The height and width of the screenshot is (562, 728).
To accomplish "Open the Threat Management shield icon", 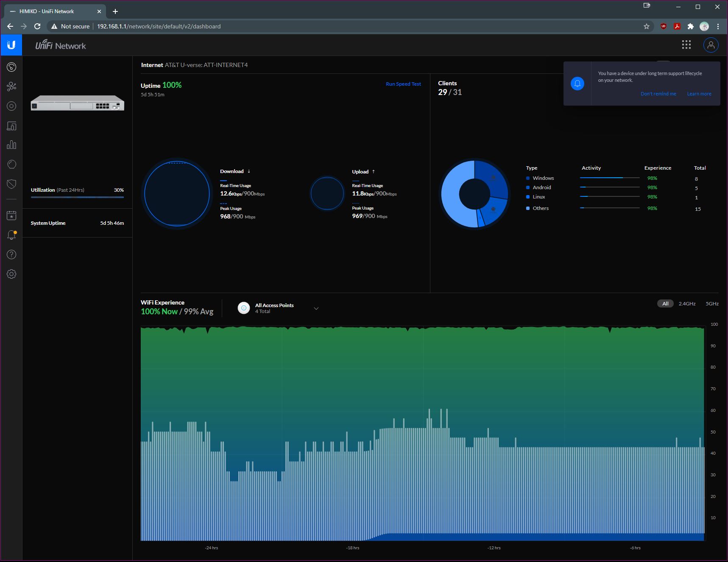I will [x=11, y=184].
